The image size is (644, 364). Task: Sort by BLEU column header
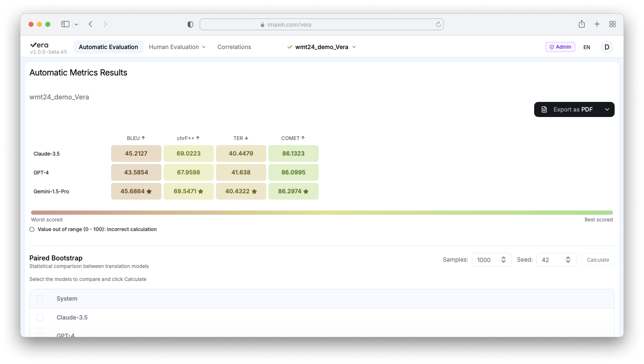tap(136, 138)
